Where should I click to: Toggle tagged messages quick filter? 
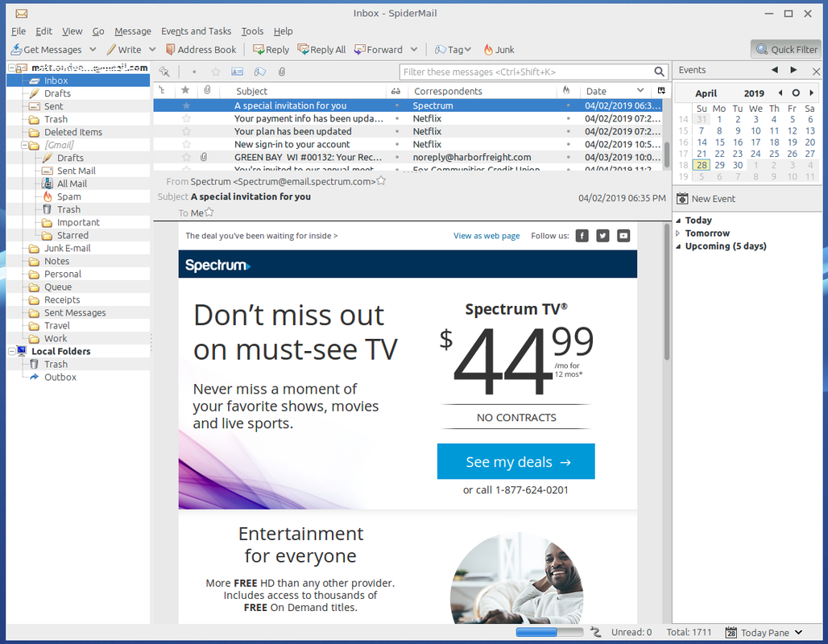(260, 72)
